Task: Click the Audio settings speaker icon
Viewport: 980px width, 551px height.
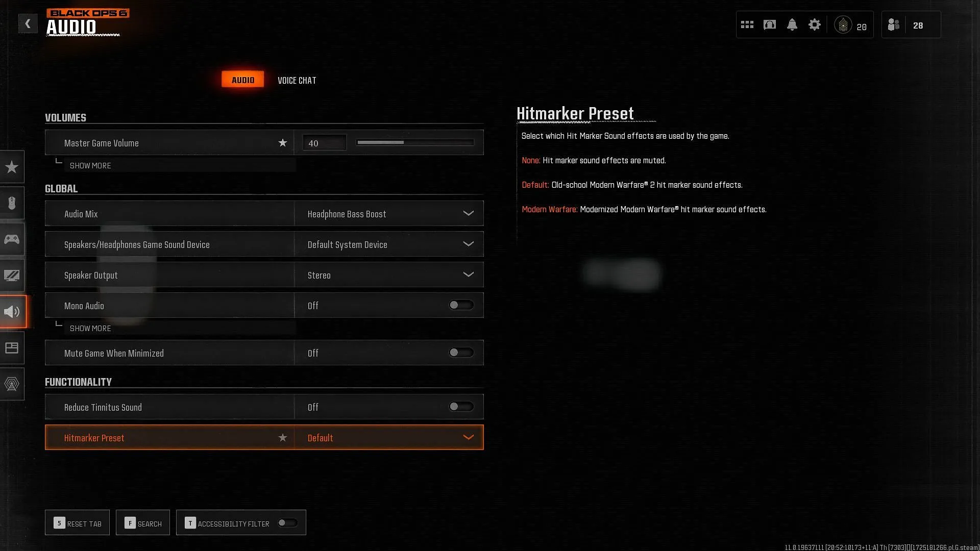Action: coord(12,311)
